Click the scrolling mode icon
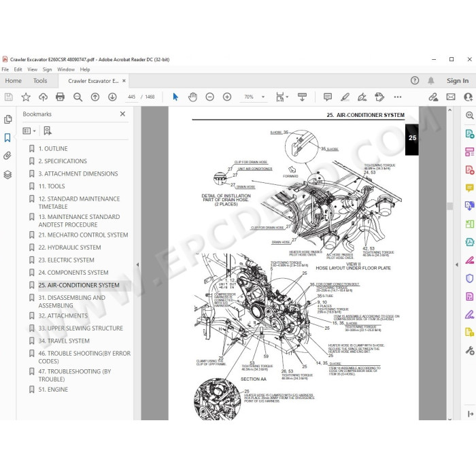The image size is (476, 476). (x=302, y=97)
